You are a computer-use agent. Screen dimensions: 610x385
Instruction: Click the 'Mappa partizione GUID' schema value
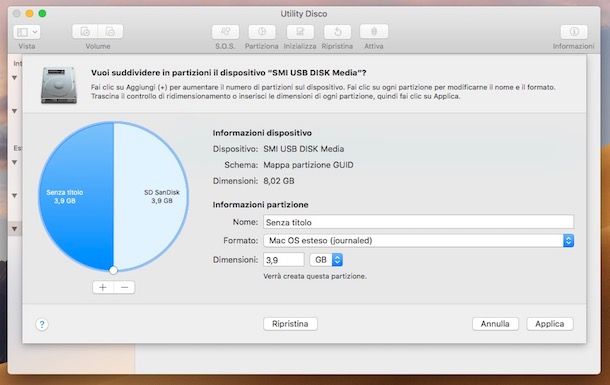coord(308,165)
